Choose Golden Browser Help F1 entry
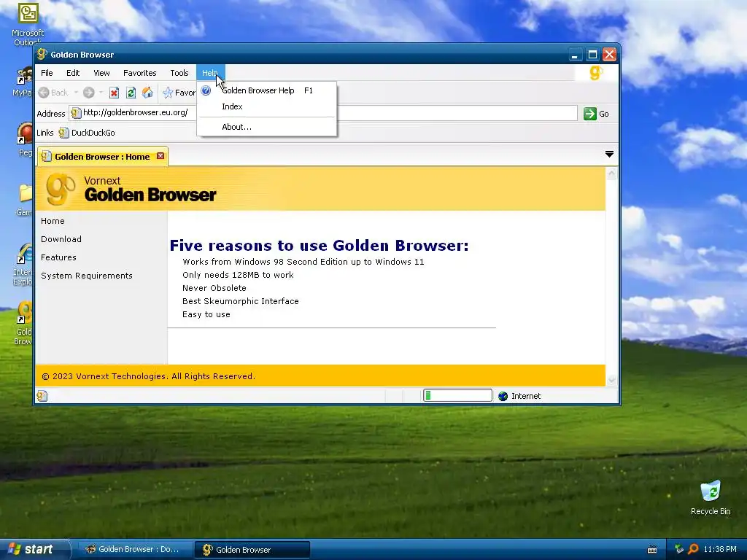 click(267, 90)
